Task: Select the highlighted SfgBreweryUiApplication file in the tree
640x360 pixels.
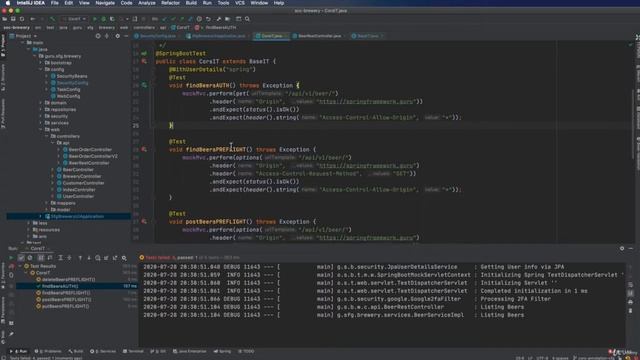Action: coord(68,216)
